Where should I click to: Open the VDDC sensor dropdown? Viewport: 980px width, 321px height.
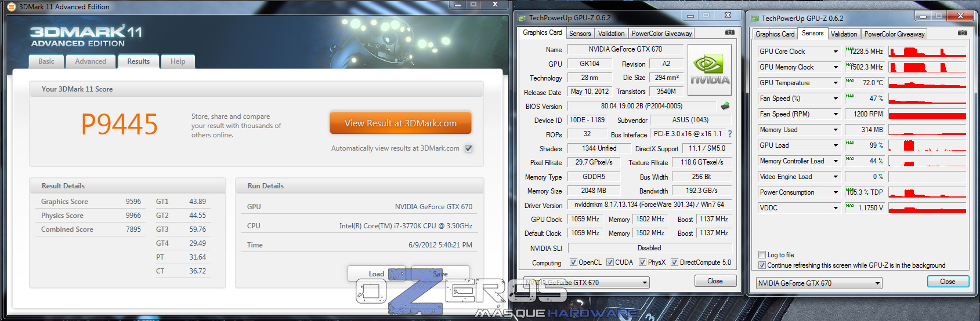coord(836,208)
